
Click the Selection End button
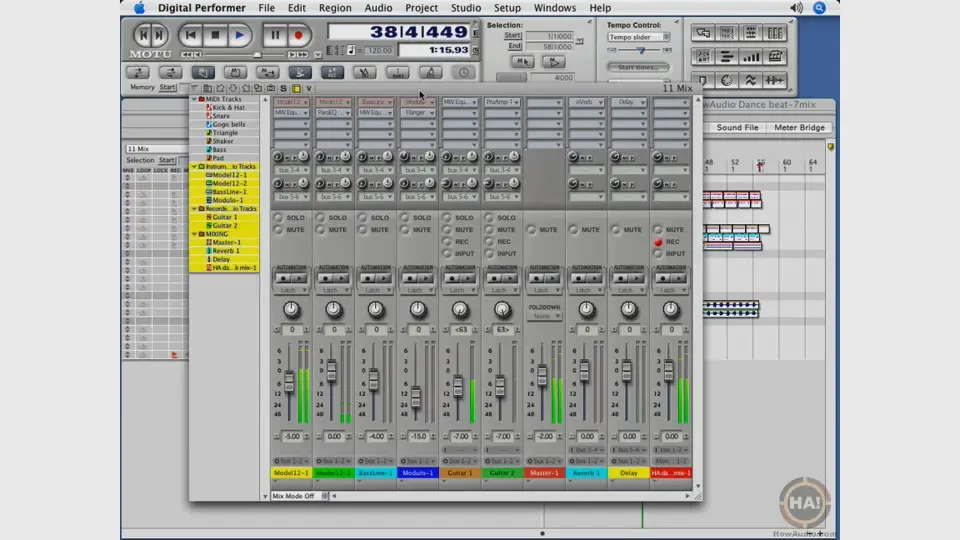point(514,46)
